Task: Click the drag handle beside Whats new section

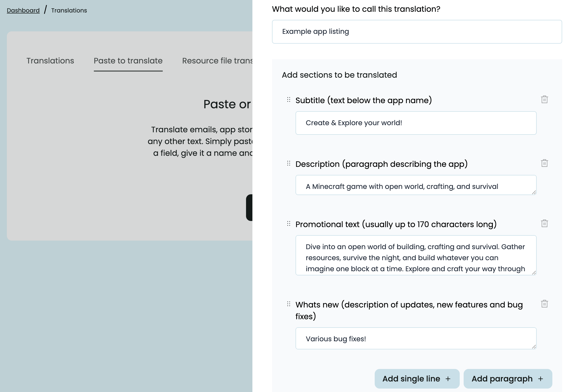Action: (x=289, y=304)
